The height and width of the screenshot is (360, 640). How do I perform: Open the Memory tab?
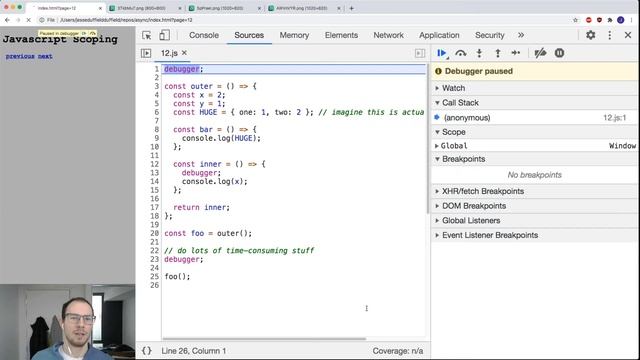point(294,35)
